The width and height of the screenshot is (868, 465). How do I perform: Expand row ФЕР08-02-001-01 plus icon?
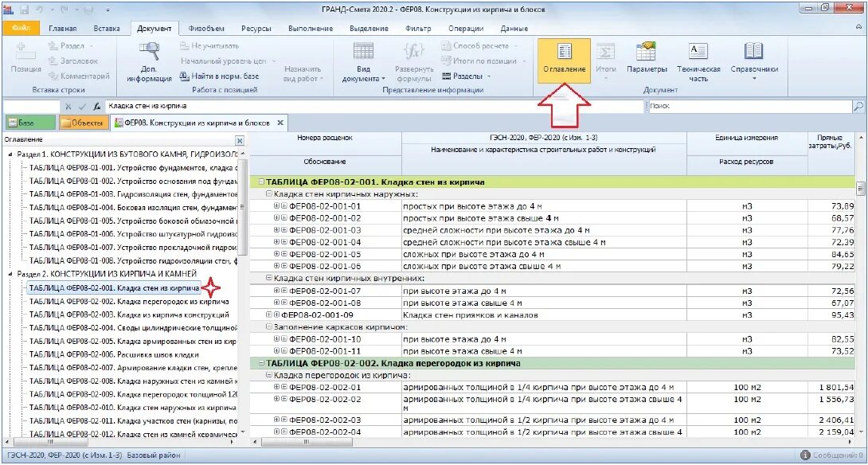[x=277, y=206]
